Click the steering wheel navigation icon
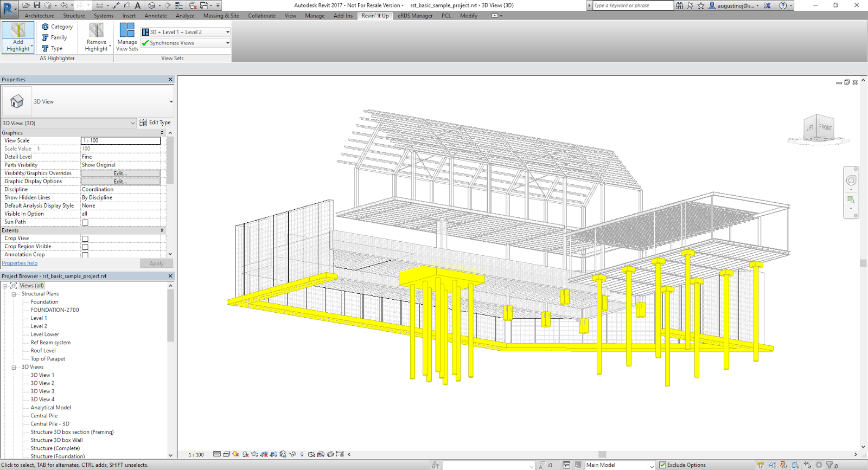 (x=851, y=181)
